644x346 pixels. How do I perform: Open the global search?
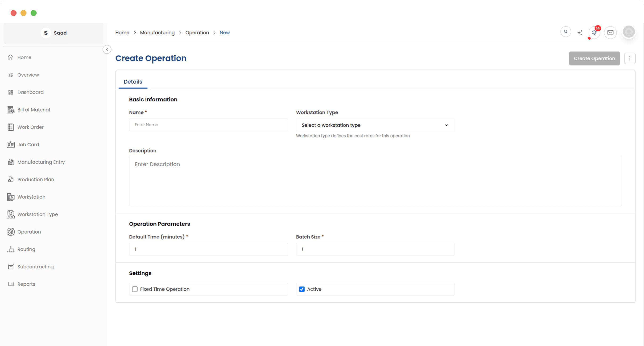566,32
